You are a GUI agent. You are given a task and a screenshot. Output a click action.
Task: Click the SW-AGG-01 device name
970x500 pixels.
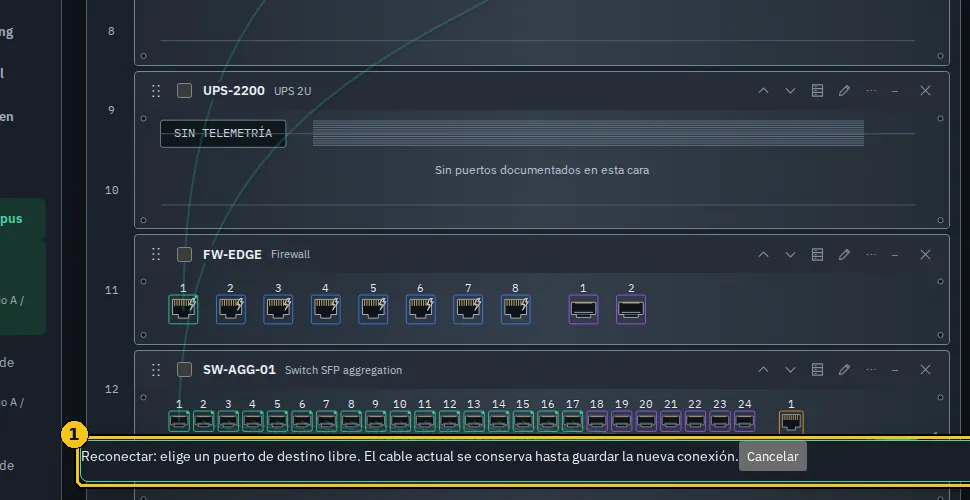(239, 370)
